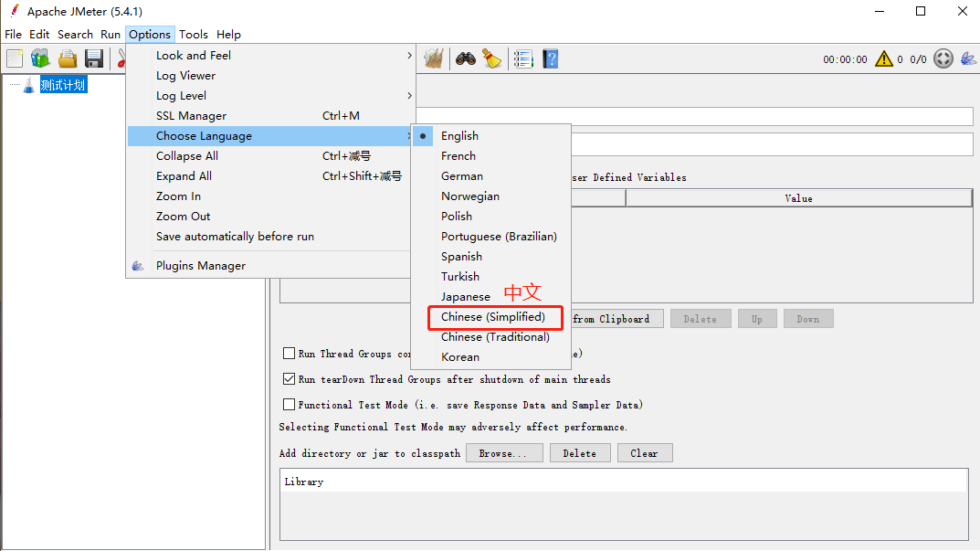Image resolution: width=980 pixels, height=551 pixels.
Task: Open the Templates icon in toolbar
Action: 40,58
